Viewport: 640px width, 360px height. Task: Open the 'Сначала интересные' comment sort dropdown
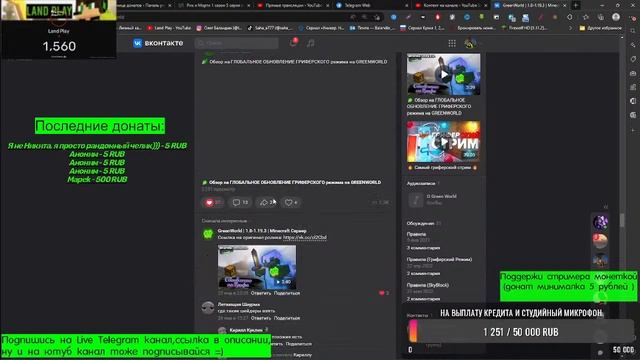(224, 221)
